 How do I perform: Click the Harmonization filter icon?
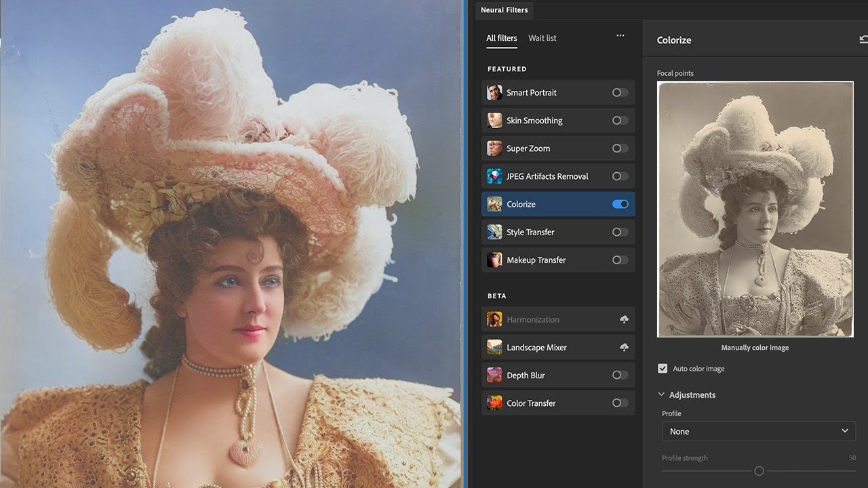tap(494, 319)
